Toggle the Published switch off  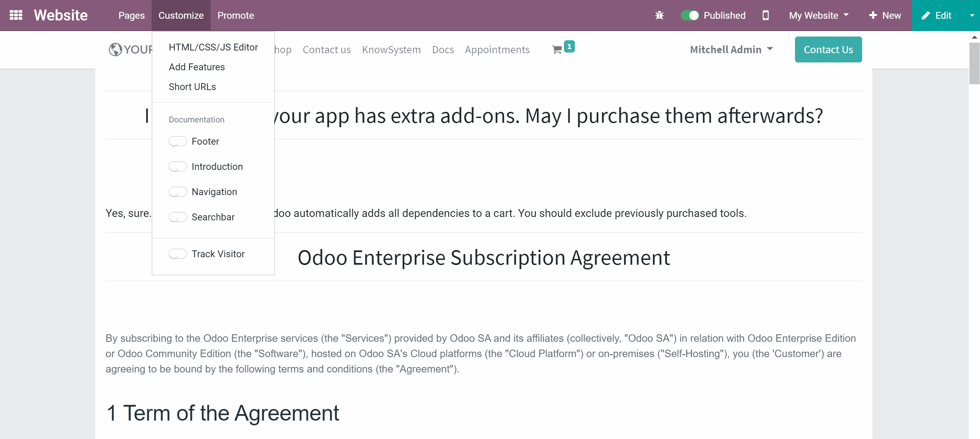pyautogui.click(x=690, y=15)
